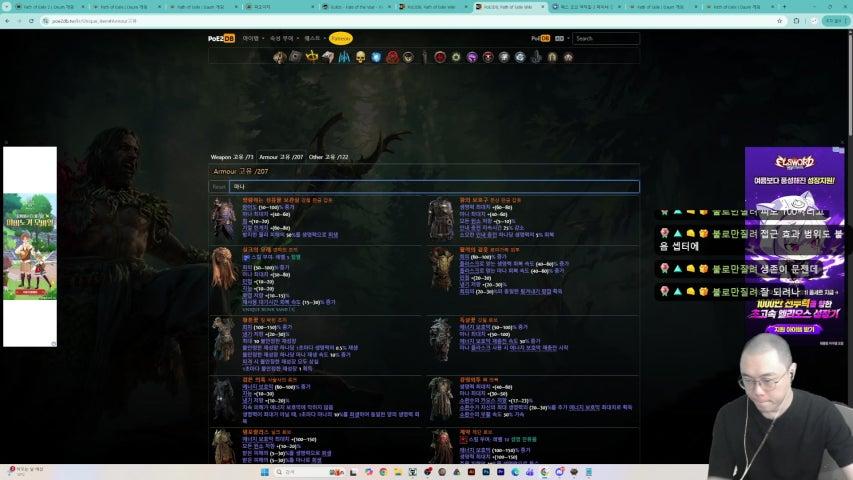
Task: Open the thin dagger icon
Action: pyautogui.click(x=424, y=57)
